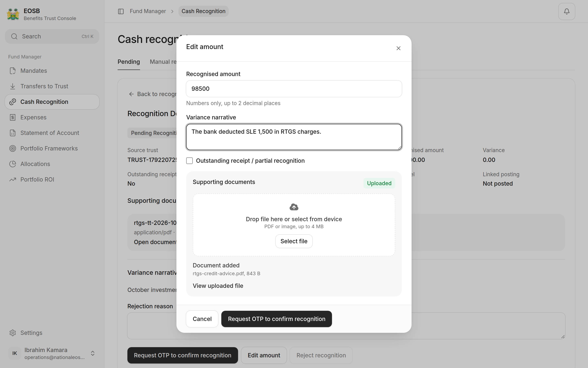Click the Settings gear icon

(x=13, y=333)
